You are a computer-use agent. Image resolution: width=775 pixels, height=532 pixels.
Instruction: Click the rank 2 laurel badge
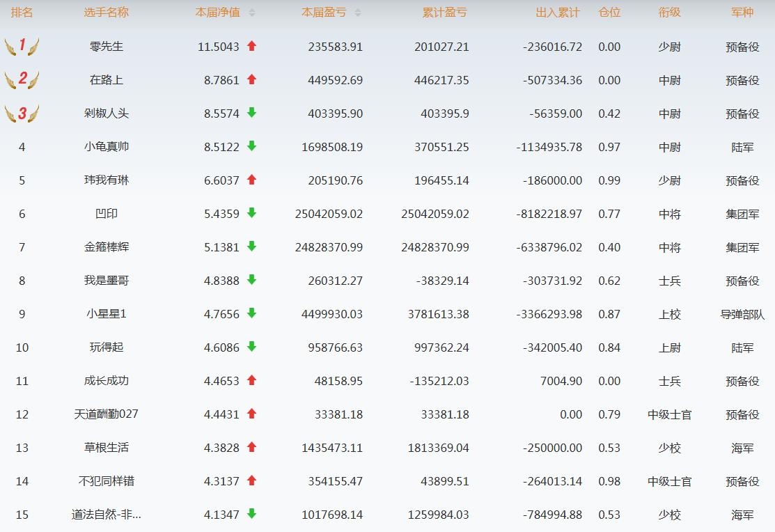pos(22,80)
